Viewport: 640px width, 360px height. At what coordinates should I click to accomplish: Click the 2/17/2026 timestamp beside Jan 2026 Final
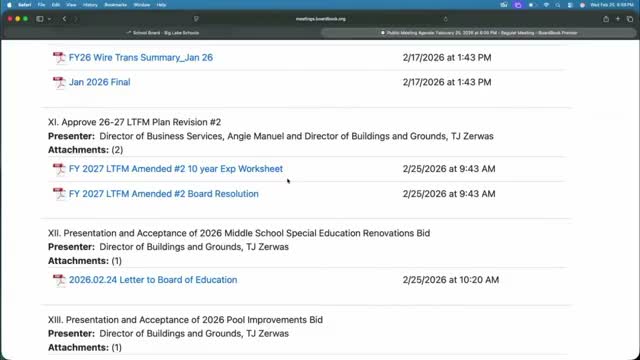click(x=447, y=82)
